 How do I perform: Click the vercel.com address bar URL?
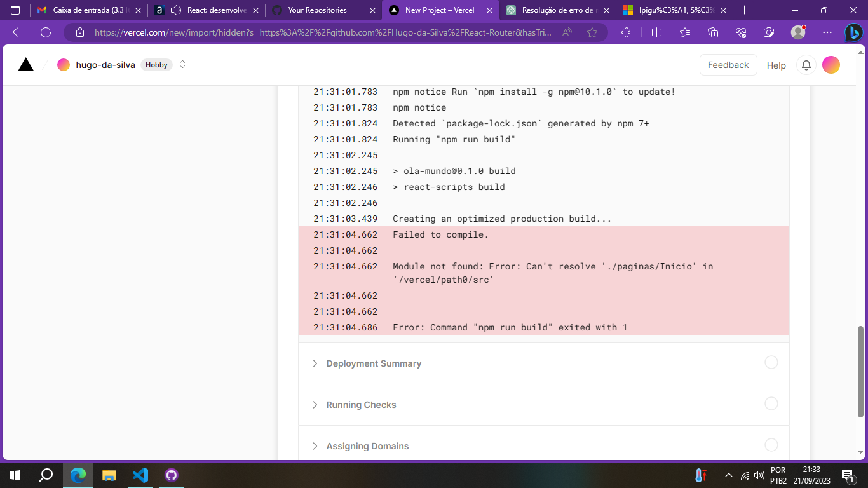(x=323, y=32)
